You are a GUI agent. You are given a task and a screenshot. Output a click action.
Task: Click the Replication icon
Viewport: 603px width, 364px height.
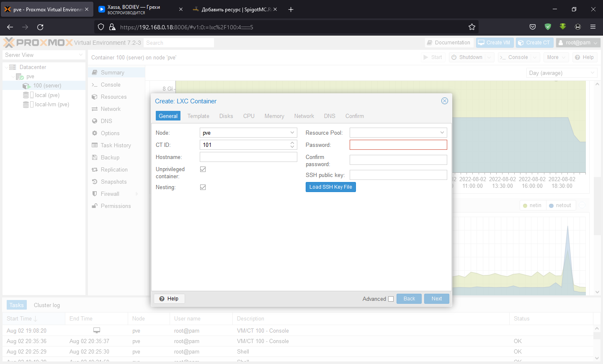pos(95,169)
